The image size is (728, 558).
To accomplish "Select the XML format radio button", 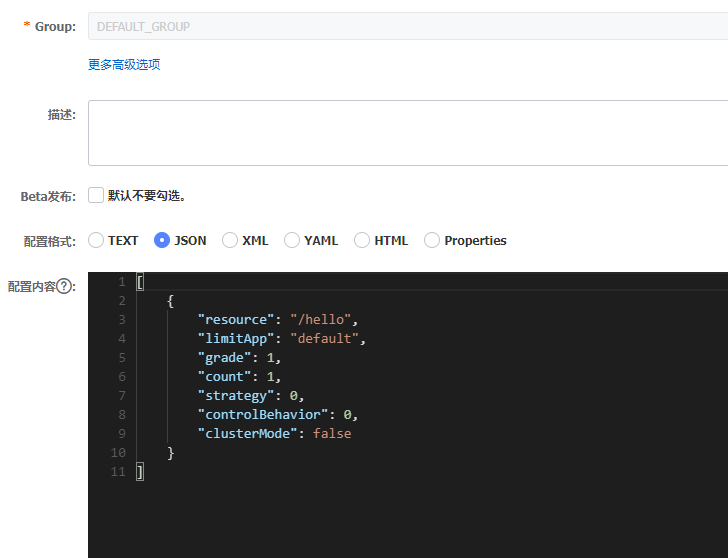I will 230,240.
